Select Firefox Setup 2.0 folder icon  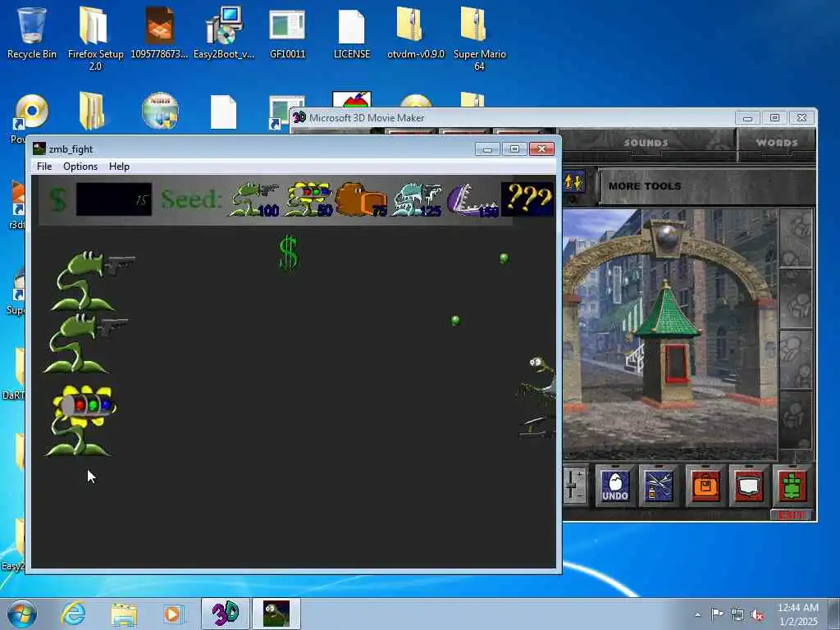coord(95,38)
